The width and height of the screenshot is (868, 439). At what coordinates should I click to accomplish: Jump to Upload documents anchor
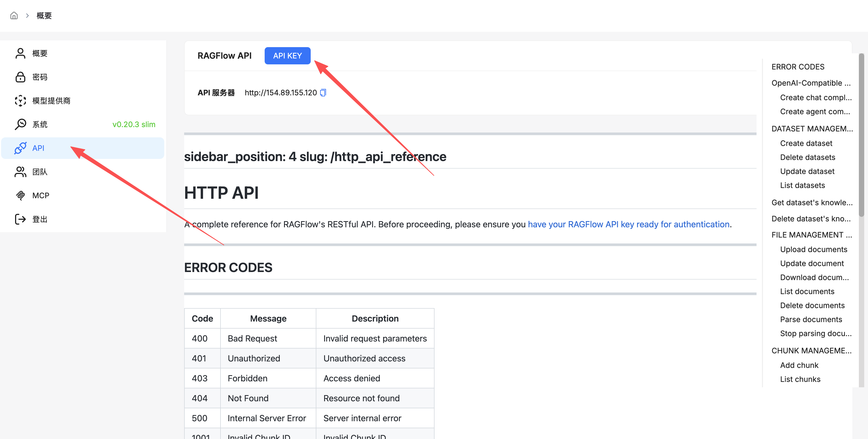point(813,249)
